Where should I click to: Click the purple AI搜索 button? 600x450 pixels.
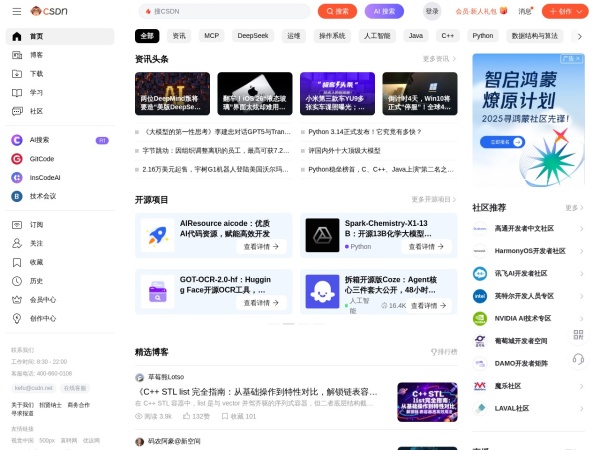[x=384, y=11]
